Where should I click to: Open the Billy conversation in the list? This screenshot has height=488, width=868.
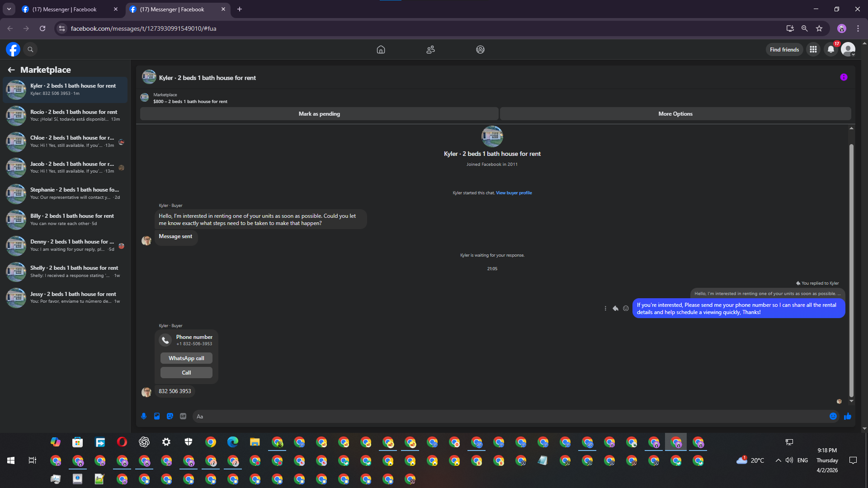pyautogui.click(x=66, y=220)
